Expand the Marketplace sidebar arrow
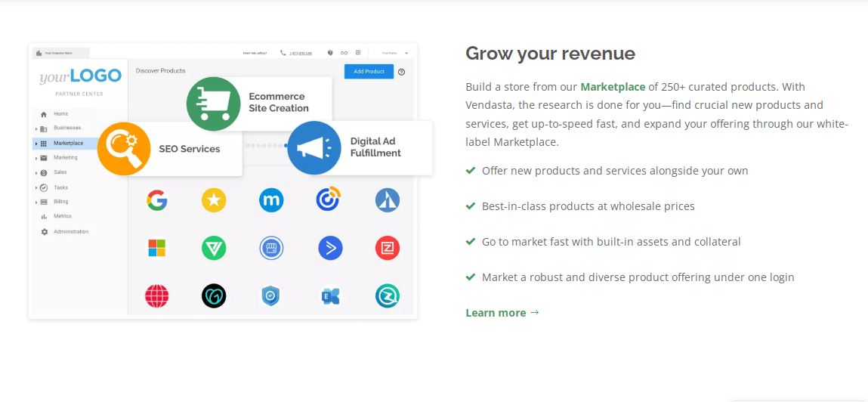 (x=36, y=144)
